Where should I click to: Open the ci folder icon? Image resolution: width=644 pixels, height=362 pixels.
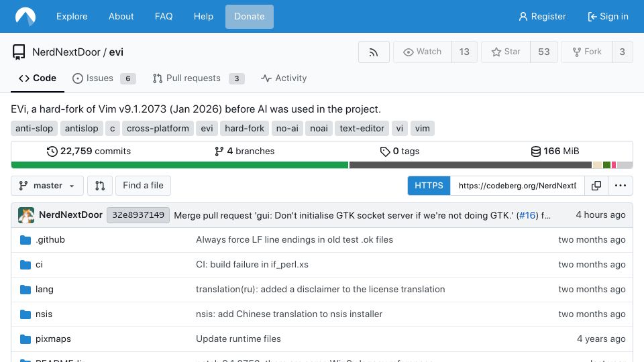tap(25, 265)
